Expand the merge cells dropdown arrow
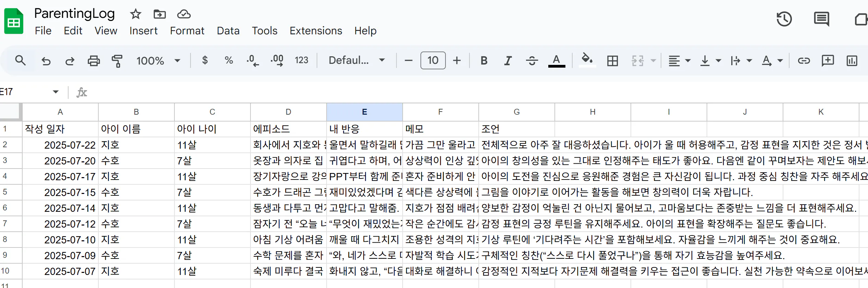 (653, 61)
